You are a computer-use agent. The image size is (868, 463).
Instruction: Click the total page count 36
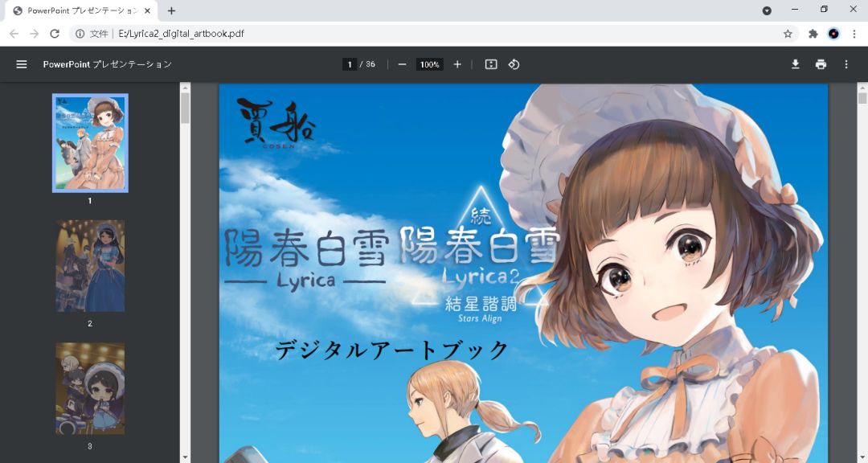(x=371, y=64)
